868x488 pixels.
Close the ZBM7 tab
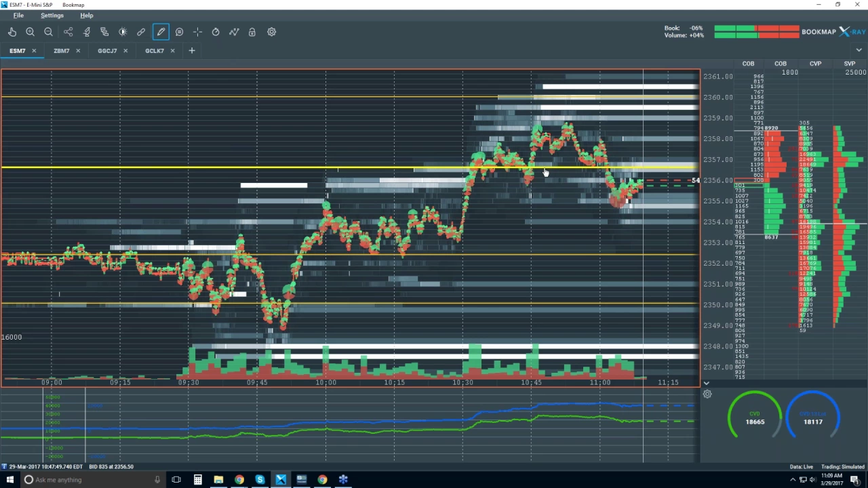pos(78,51)
